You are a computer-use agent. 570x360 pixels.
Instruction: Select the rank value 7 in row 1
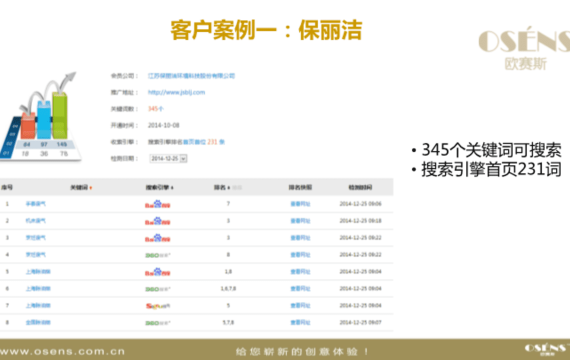coord(228,204)
